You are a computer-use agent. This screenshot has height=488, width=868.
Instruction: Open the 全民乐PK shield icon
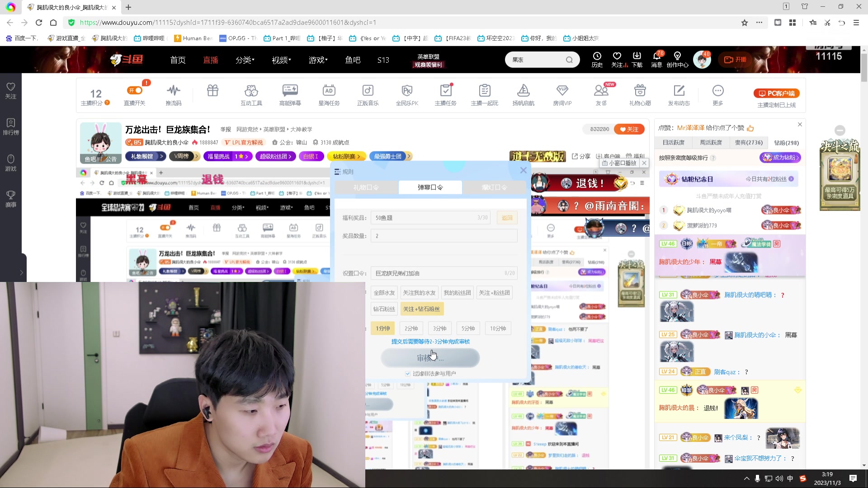[407, 90]
